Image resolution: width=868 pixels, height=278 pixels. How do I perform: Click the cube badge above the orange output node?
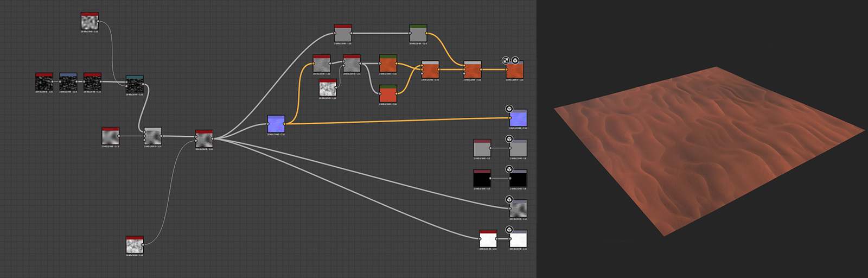pyautogui.click(x=515, y=60)
